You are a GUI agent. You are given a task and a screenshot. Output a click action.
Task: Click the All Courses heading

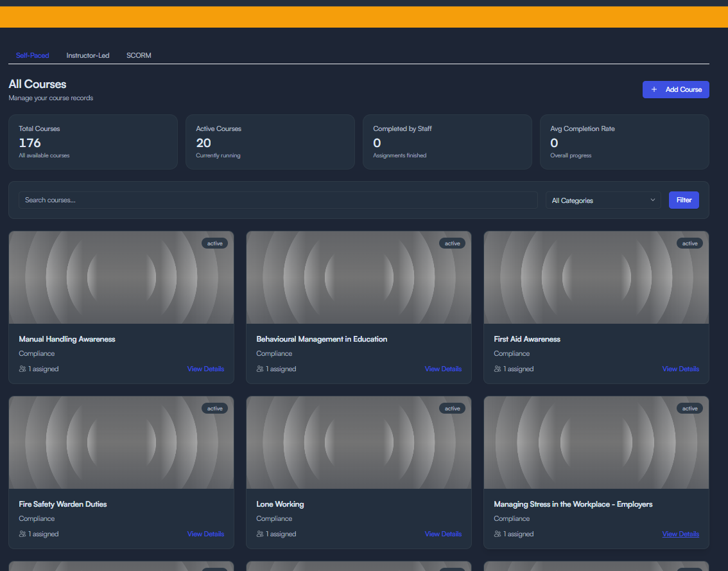pos(38,84)
